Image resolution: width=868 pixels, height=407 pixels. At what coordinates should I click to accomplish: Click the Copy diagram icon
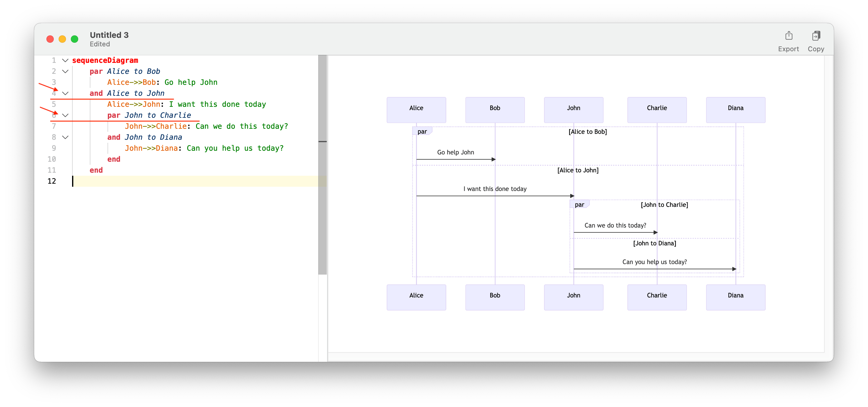816,36
